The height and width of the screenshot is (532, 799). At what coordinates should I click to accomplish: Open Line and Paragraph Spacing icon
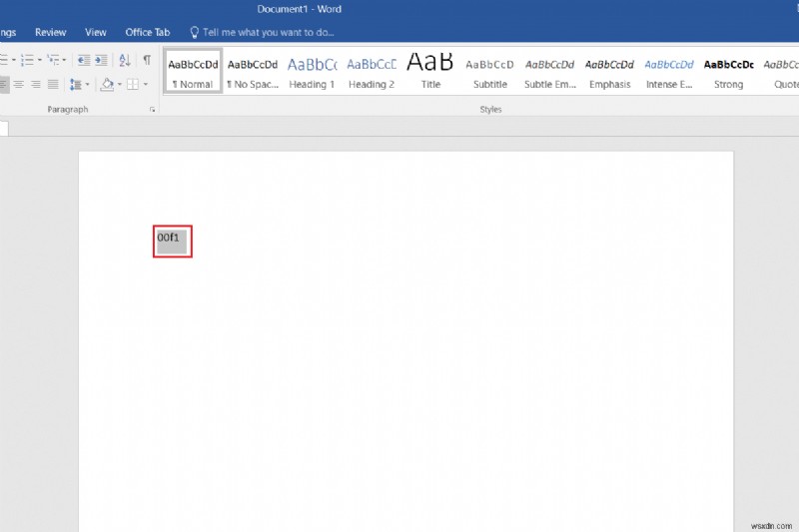76,85
